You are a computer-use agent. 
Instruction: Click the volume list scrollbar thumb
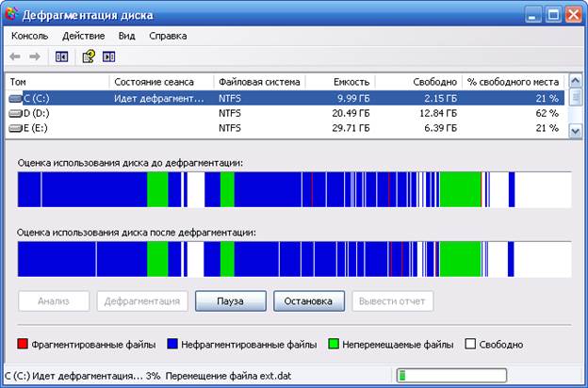coord(575,97)
